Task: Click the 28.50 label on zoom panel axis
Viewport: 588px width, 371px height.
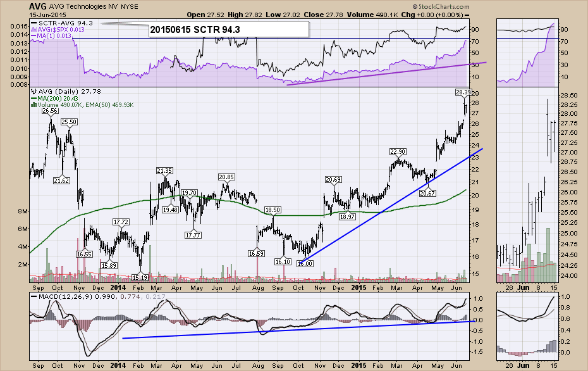Action: [570, 96]
